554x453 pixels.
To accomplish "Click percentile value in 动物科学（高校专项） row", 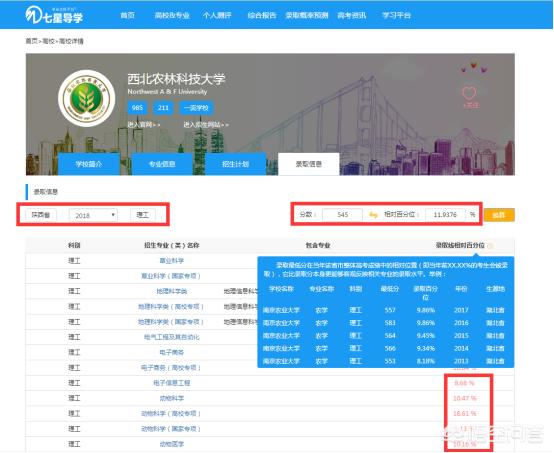I will coord(465,413).
